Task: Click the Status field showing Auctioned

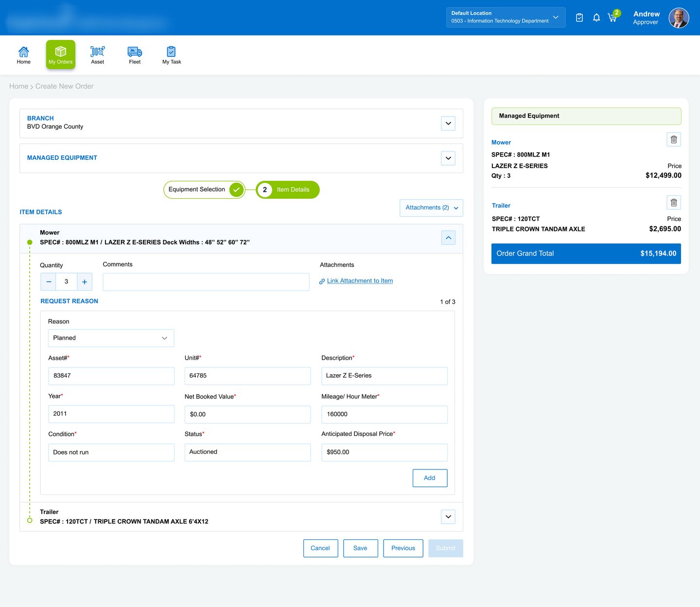Action: 247,452
